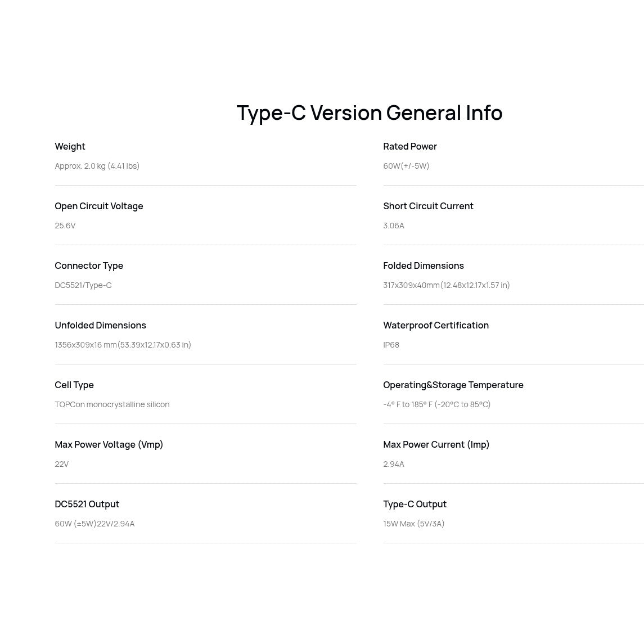Click the Operating&Storage Temperature label

(453, 385)
